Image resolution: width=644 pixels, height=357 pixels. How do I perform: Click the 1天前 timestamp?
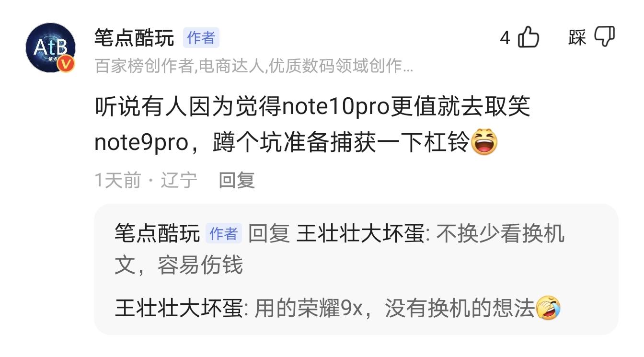click(118, 181)
